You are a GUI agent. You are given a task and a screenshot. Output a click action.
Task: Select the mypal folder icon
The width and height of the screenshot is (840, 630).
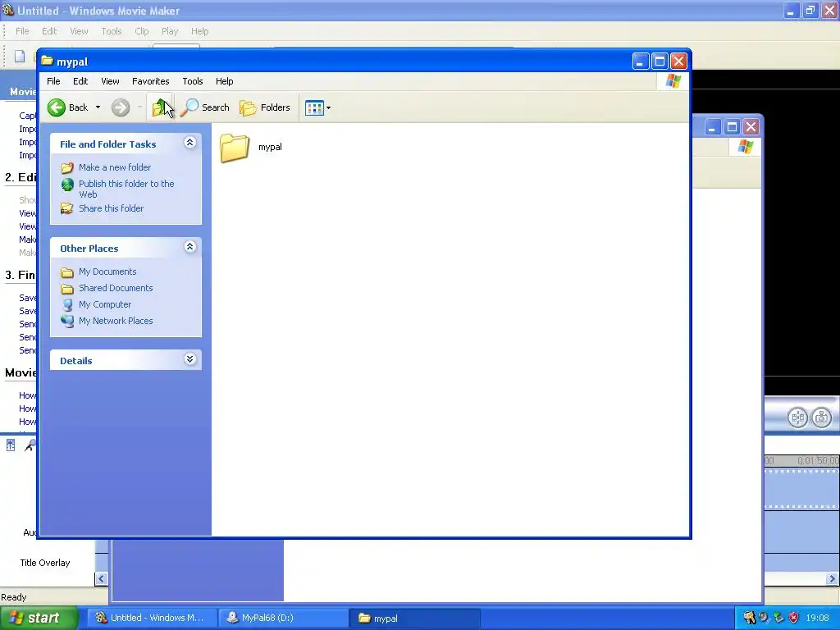(x=234, y=148)
